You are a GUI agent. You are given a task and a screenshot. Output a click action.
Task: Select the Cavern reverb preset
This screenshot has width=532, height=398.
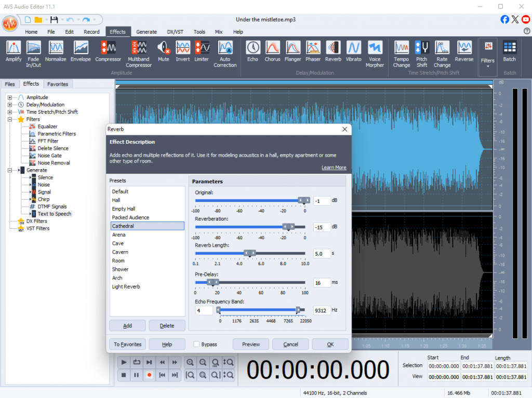pos(120,252)
